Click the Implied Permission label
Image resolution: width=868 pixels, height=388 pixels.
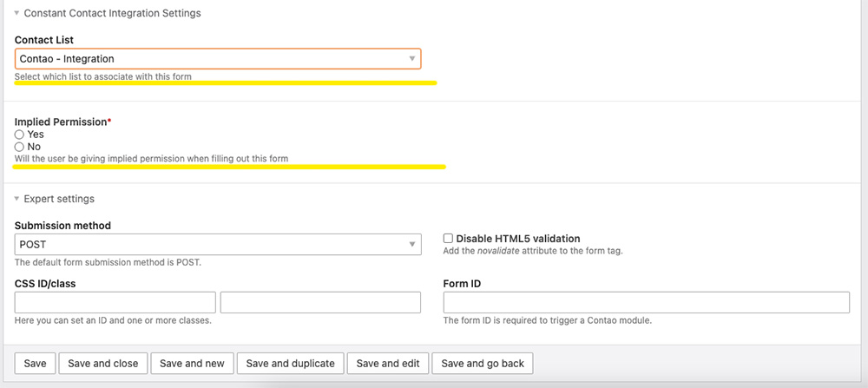[x=62, y=122]
